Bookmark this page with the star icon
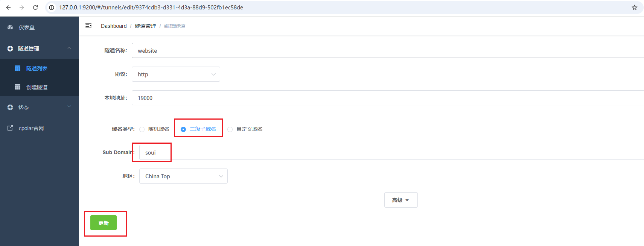 coord(634,8)
